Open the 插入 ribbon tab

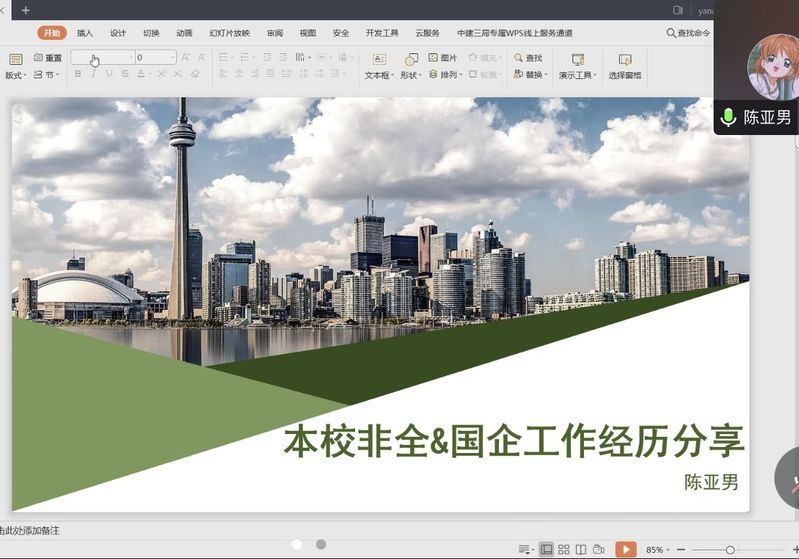pos(85,33)
